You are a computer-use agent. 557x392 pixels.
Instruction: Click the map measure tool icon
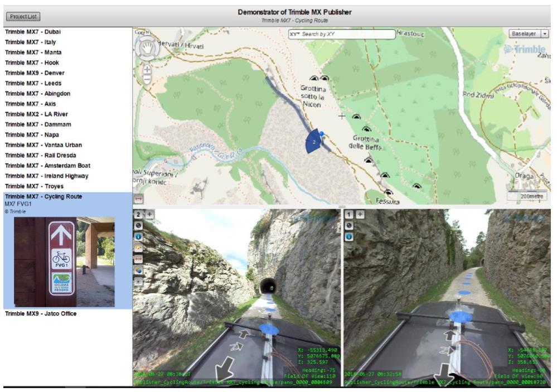pyautogui.click(x=138, y=199)
